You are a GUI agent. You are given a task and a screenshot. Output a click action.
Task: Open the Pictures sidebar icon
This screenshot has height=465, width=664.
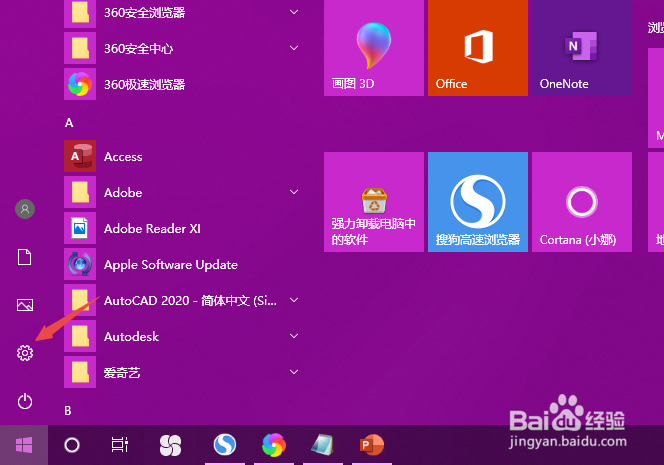[x=25, y=305]
